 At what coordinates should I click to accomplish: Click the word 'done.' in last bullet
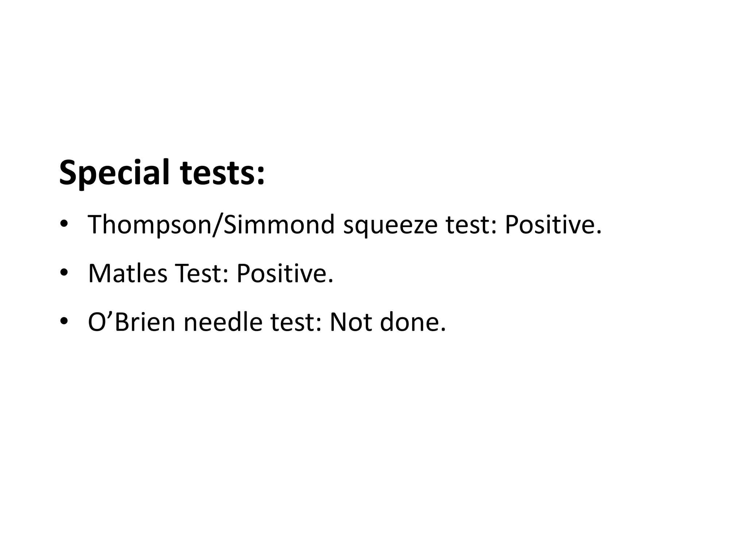click(413, 322)
